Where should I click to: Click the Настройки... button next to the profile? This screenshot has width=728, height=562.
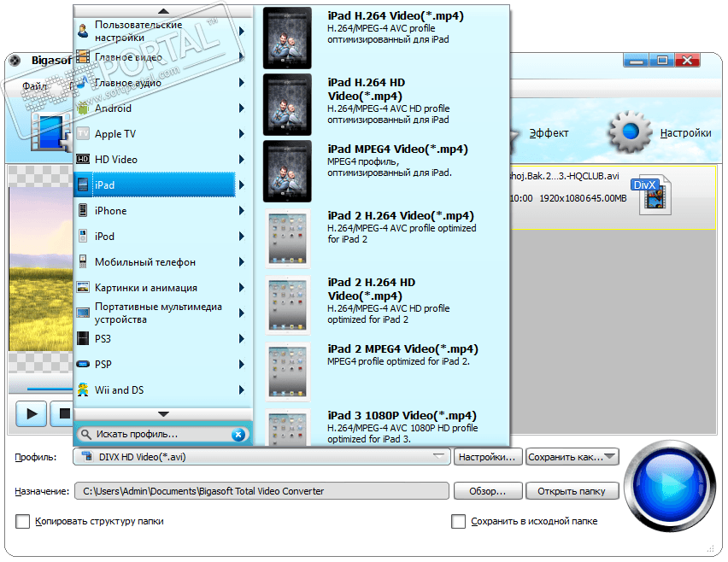click(x=488, y=457)
